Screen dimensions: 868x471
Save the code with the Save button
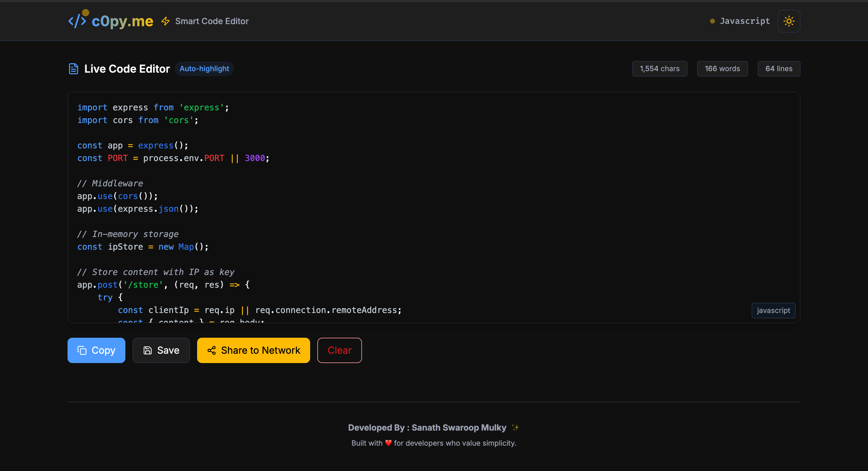[161, 350]
